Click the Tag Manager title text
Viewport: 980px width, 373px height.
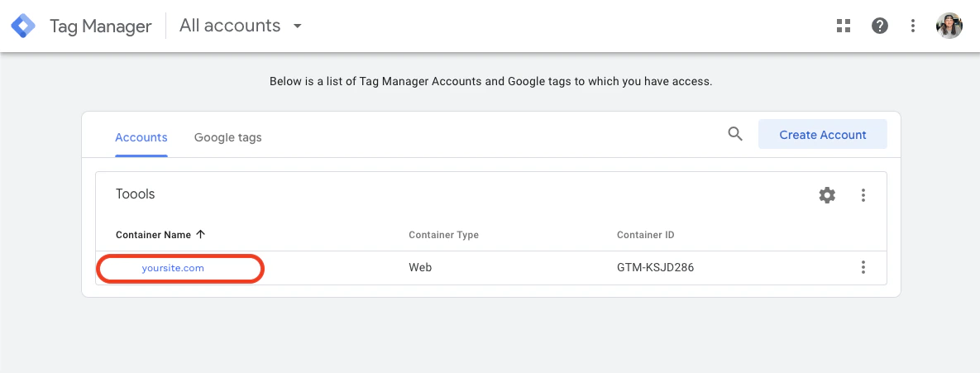pos(101,26)
